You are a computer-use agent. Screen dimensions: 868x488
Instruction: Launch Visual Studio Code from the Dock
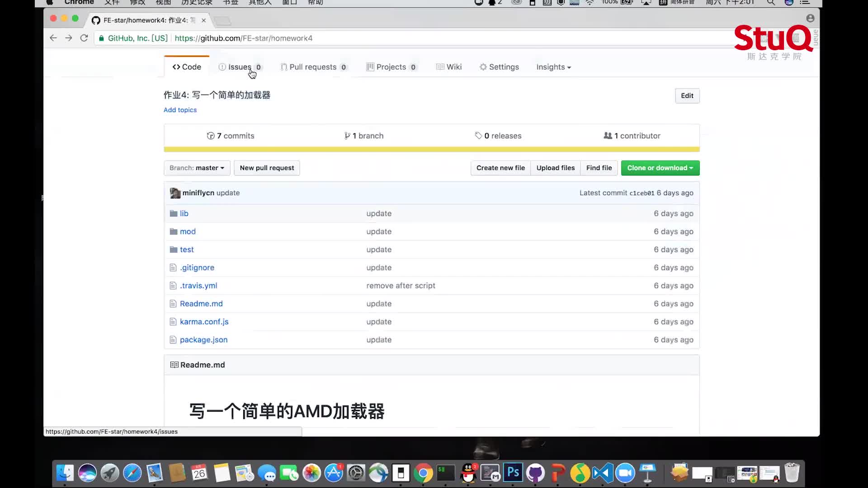[x=603, y=473]
